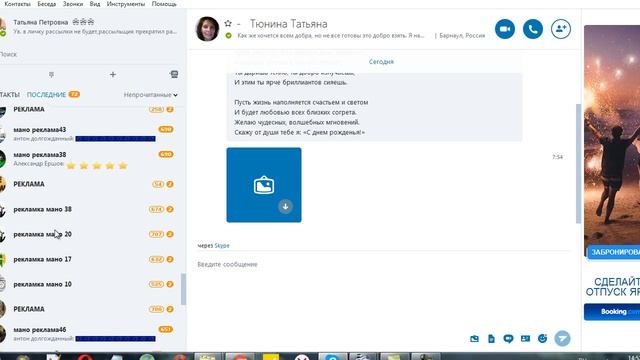The height and width of the screenshot is (360, 640).
Task: Click the bots icon above the contact list
Action: (174, 74)
